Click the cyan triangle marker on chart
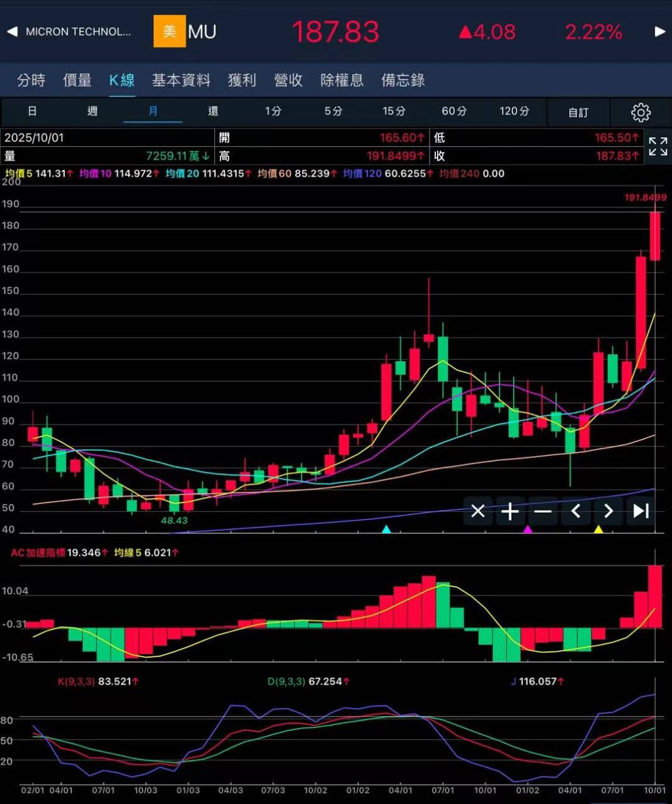 pyautogui.click(x=386, y=530)
